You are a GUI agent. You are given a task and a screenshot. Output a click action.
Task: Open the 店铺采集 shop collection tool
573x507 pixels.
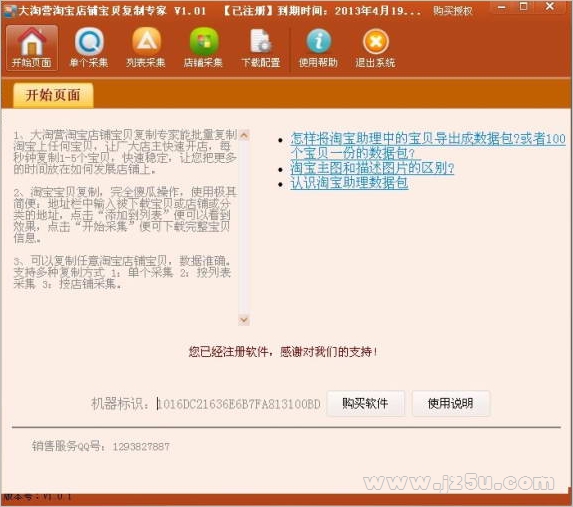pyautogui.click(x=203, y=48)
